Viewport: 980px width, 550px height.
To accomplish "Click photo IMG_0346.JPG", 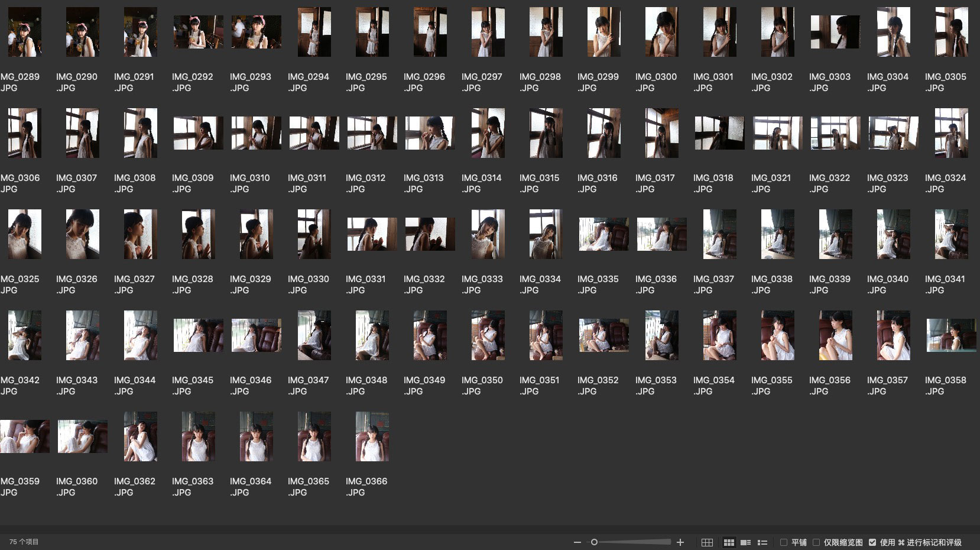I will [256, 335].
